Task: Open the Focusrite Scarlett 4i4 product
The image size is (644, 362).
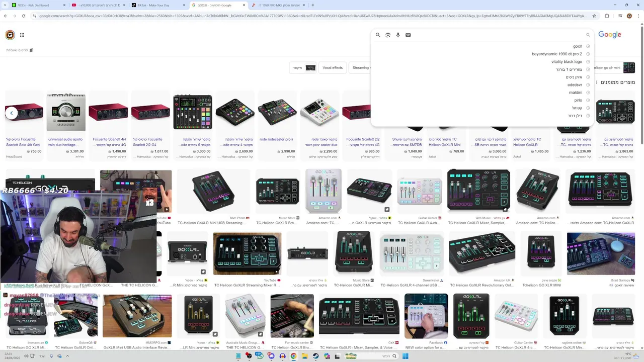Action: pos(108,126)
